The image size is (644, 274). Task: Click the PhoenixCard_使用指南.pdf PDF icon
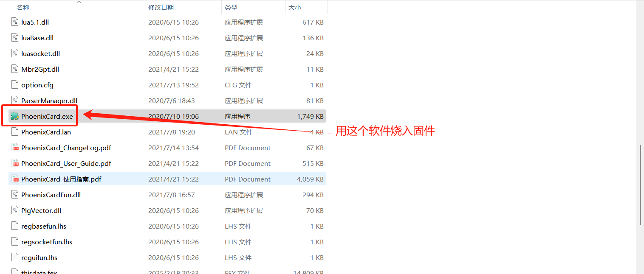point(15,179)
